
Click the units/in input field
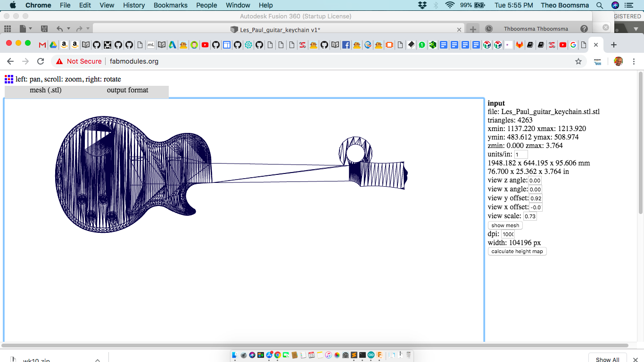[521, 155]
